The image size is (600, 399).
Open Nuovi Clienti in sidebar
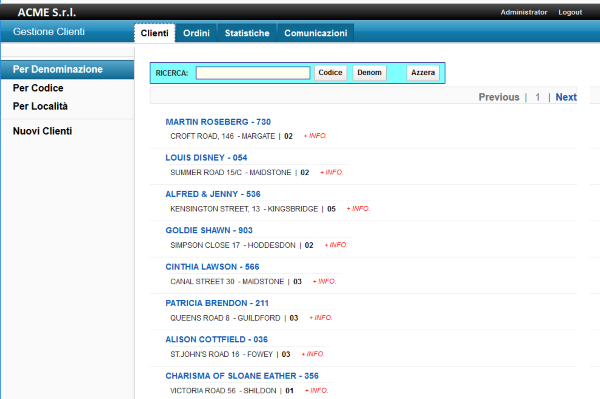[x=42, y=131]
